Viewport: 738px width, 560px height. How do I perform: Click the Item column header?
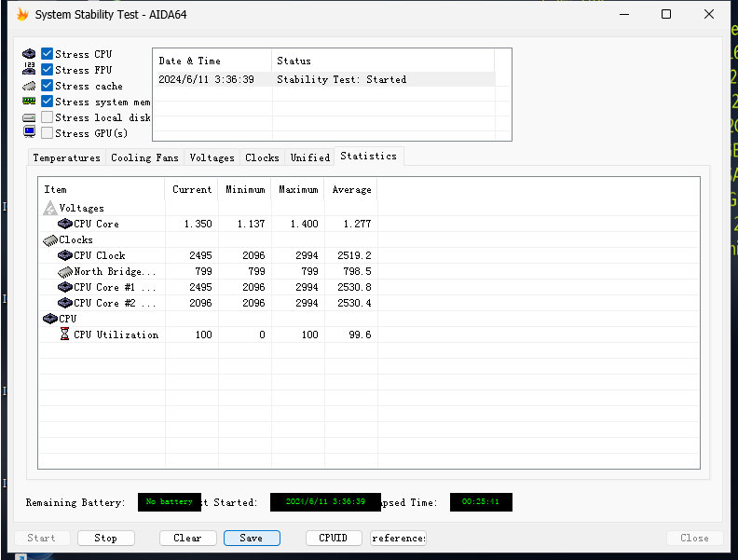(x=102, y=189)
